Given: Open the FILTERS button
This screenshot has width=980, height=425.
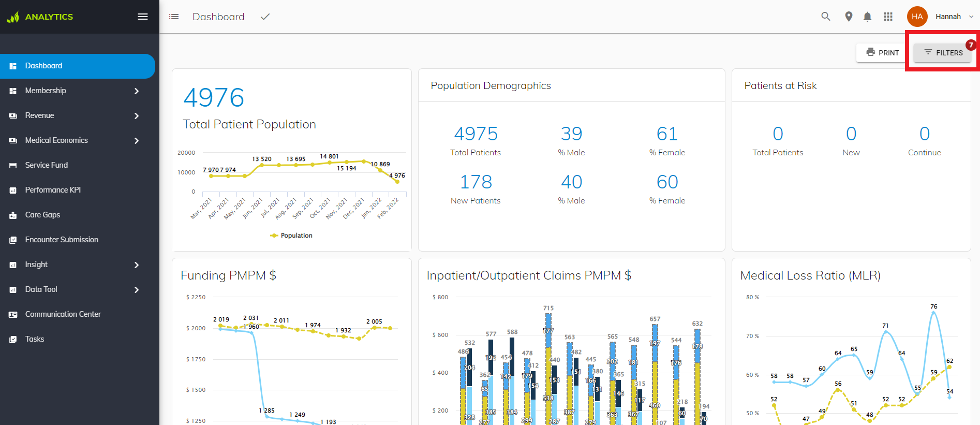Looking at the screenshot, I should [943, 53].
